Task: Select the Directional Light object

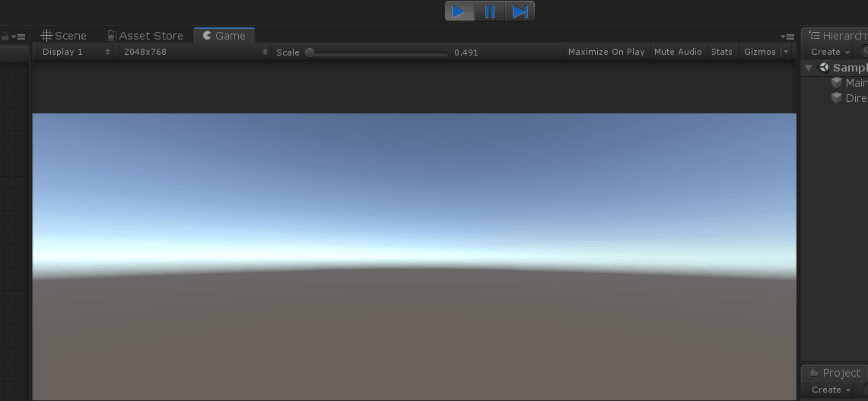Action: pos(856,98)
